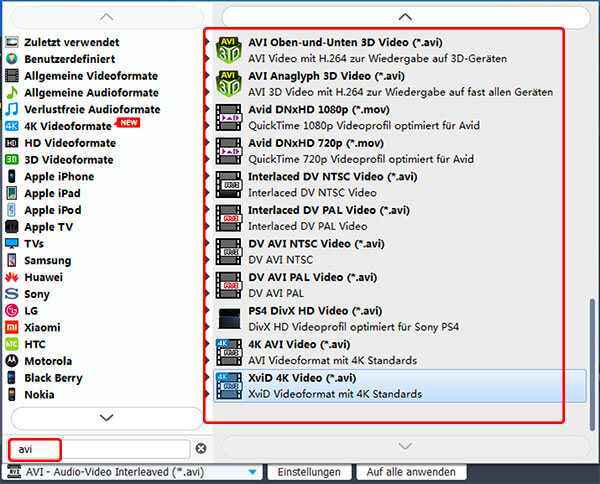Clear the avi search text
The image size is (600, 484).
tap(201, 448)
